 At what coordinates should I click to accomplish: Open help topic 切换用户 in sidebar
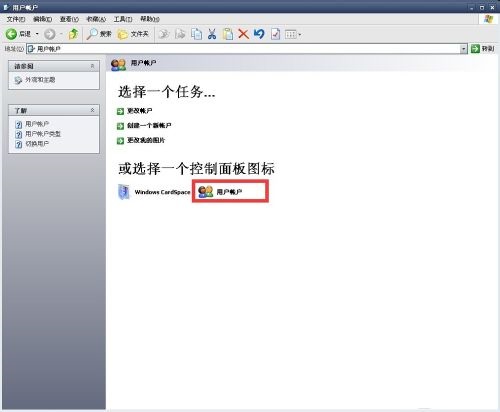pyautogui.click(x=37, y=144)
